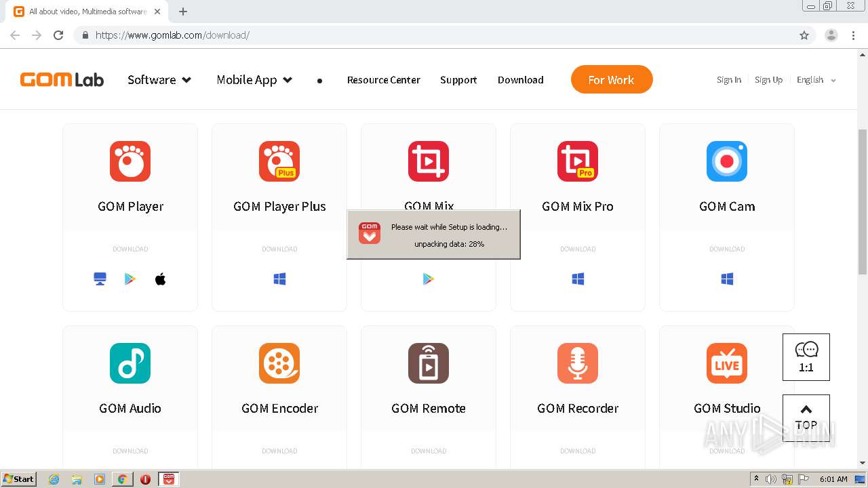Click the For Work button

tap(612, 79)
